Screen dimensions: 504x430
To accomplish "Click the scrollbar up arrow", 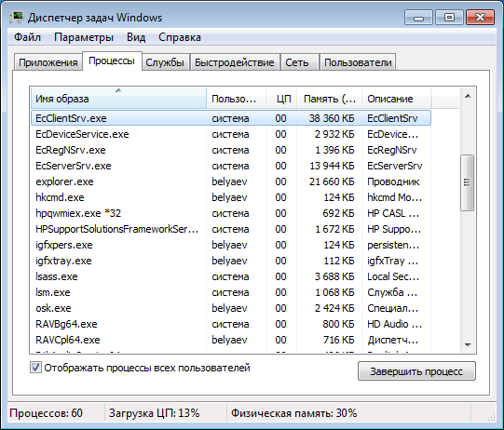I will [468, 96].
